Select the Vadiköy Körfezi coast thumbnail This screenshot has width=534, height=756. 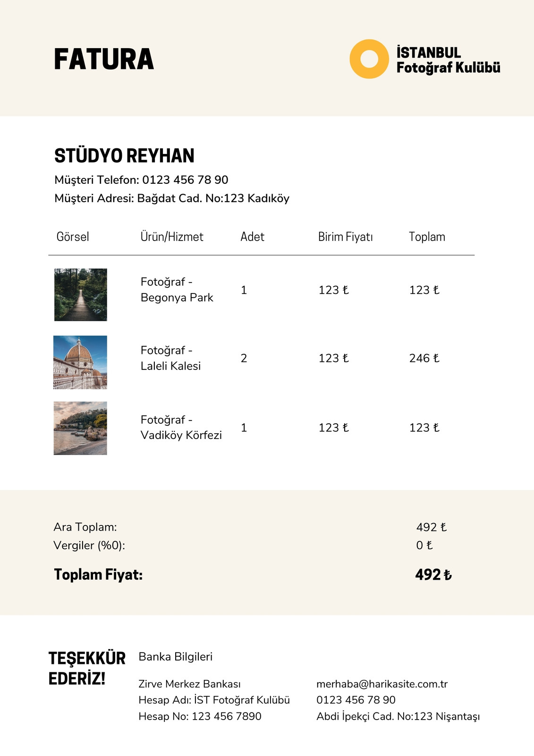pyautogui.click(x=80, y=429)
